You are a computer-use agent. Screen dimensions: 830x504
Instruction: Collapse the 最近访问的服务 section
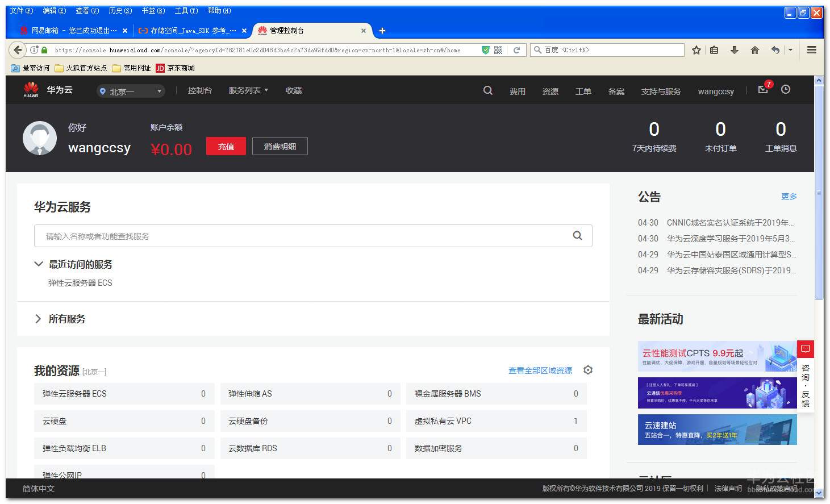point(39,264)
